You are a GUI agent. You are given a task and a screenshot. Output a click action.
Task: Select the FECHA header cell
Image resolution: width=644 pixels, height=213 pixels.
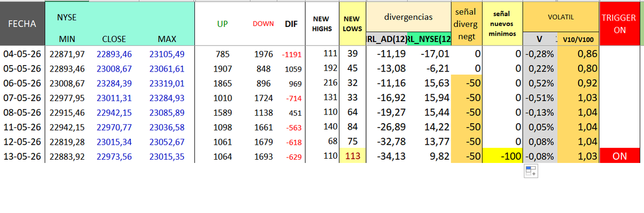click(x=23, y=24)
